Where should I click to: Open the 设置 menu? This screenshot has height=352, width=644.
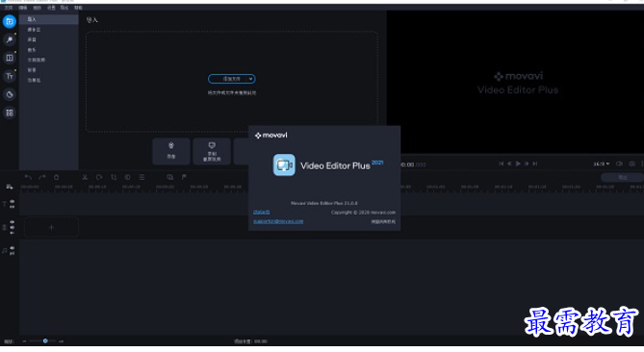[51, 8]
